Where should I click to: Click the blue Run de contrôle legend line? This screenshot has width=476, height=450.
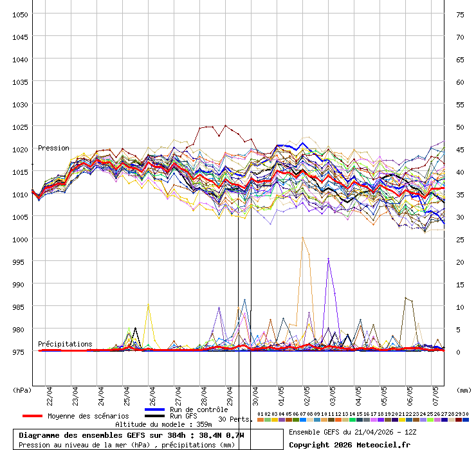coord(155,410)
